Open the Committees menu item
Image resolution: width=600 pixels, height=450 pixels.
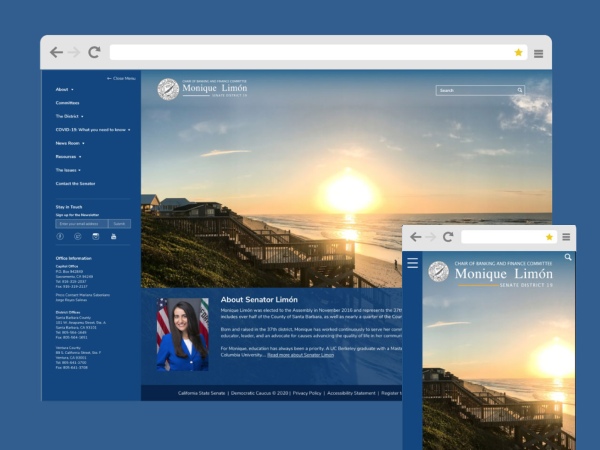coord(67,103)
